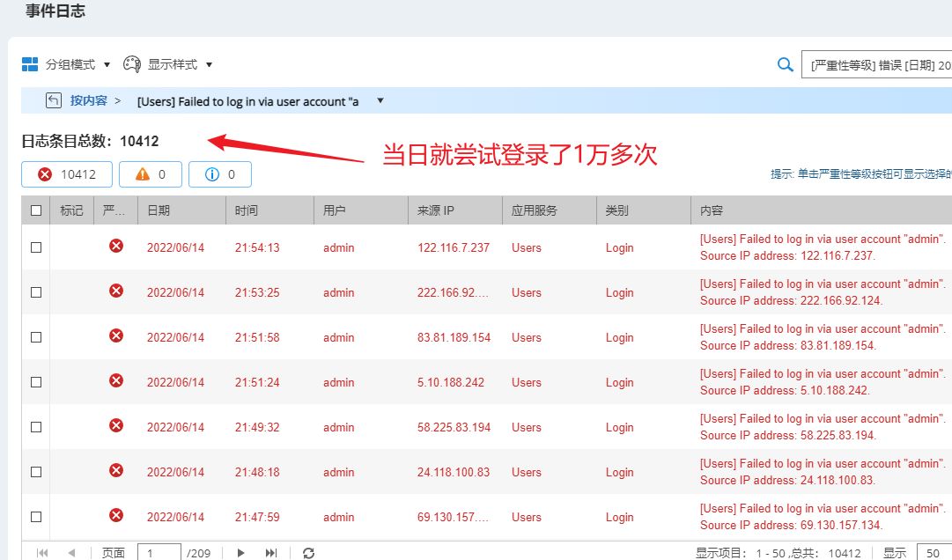The image size is (952, 560).
Task: Expand the 显示样式 dropdown
Action: click(x=209, y=64)
